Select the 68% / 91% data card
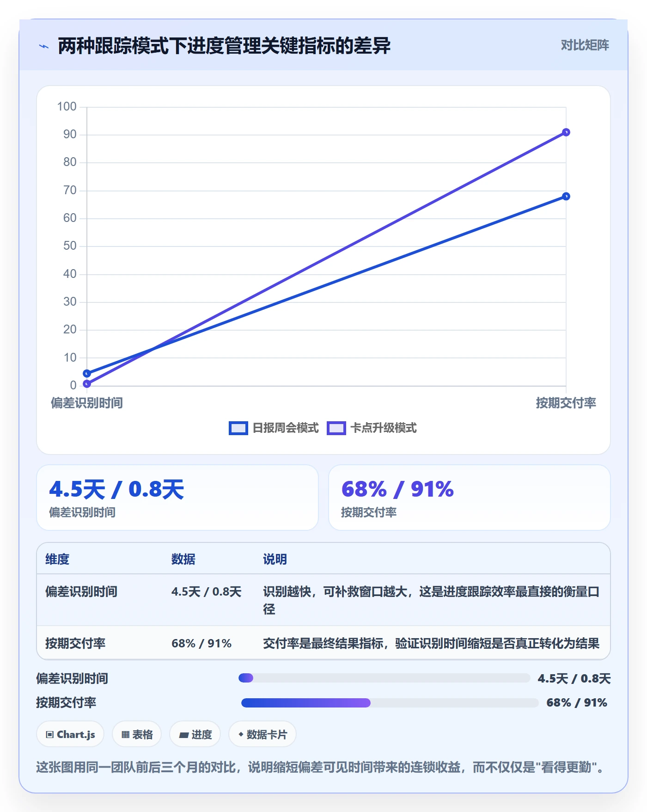The height and width of the screenshot is (812, 647). tap(470, 498)
